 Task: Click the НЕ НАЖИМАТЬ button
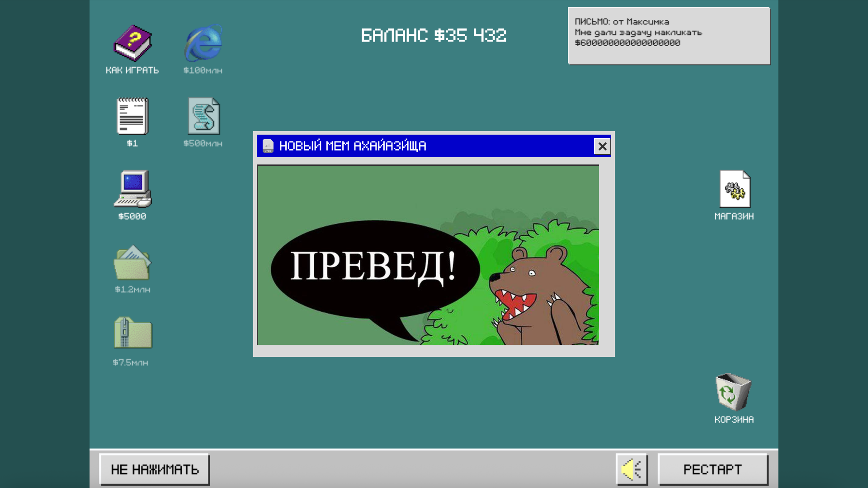coord(155,469)
